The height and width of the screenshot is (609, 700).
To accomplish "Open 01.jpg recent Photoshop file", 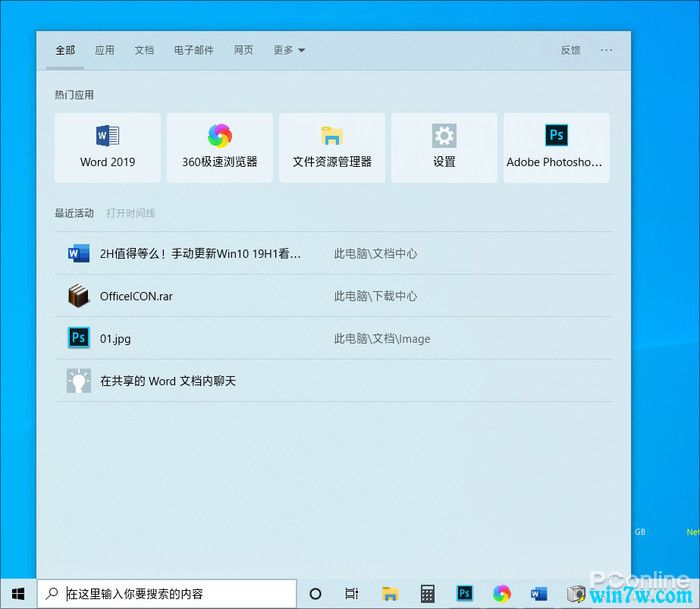I will 333,338.
